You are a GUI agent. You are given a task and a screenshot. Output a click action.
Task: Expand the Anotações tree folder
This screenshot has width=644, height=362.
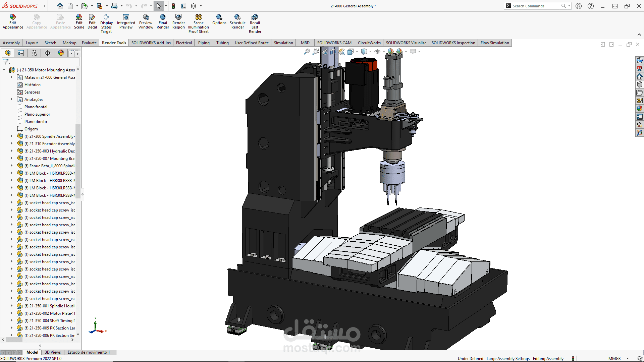click(11, 99)
